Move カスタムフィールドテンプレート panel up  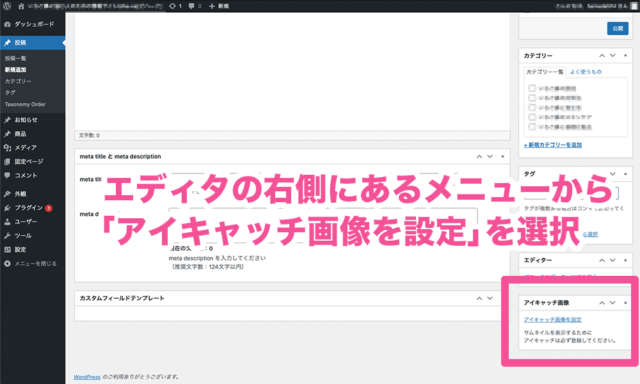pyautogui.click(x=479, y=299)
